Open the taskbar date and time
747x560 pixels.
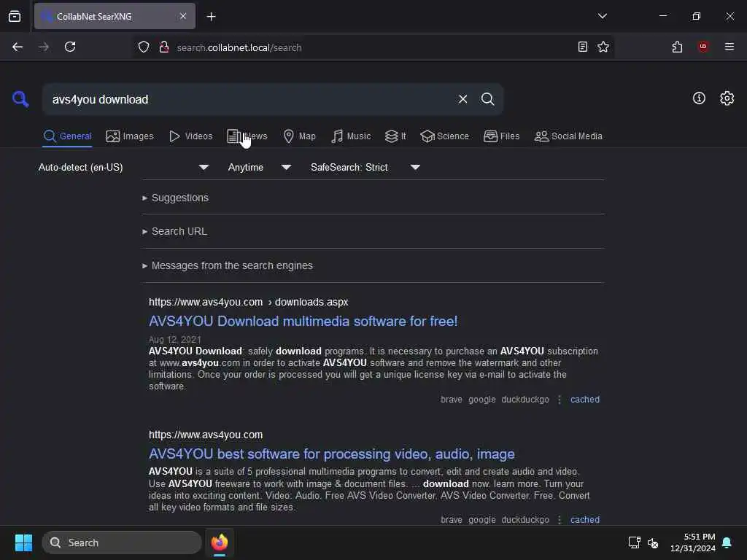pyautogui.click(x=693, y=542)
